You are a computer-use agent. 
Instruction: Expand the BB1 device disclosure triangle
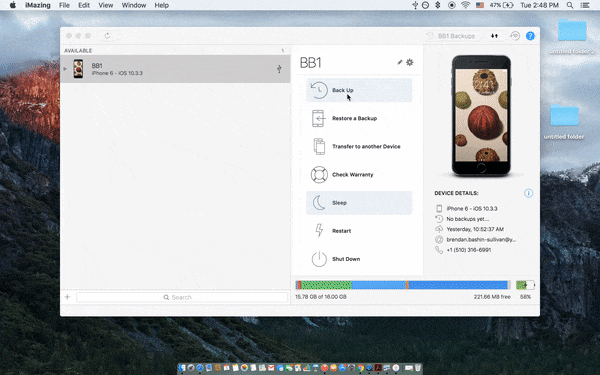65,69
